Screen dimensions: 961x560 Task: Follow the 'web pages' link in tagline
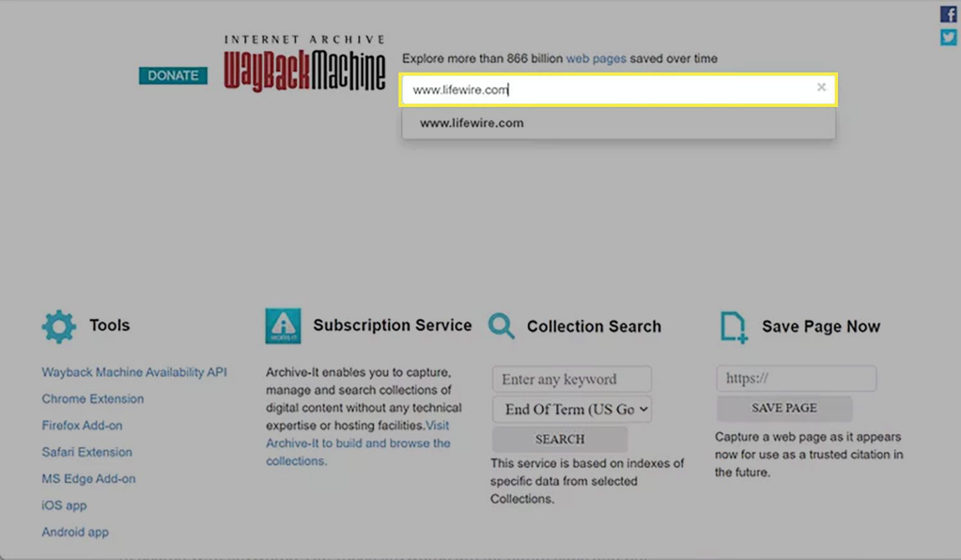(x=596, y=58)
